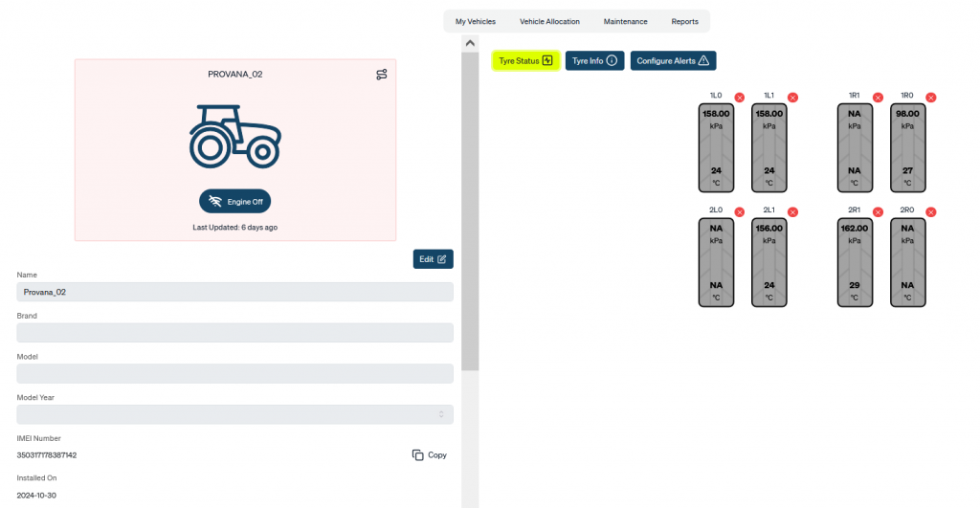Open Configure Alerts settings

pos(673,61)
